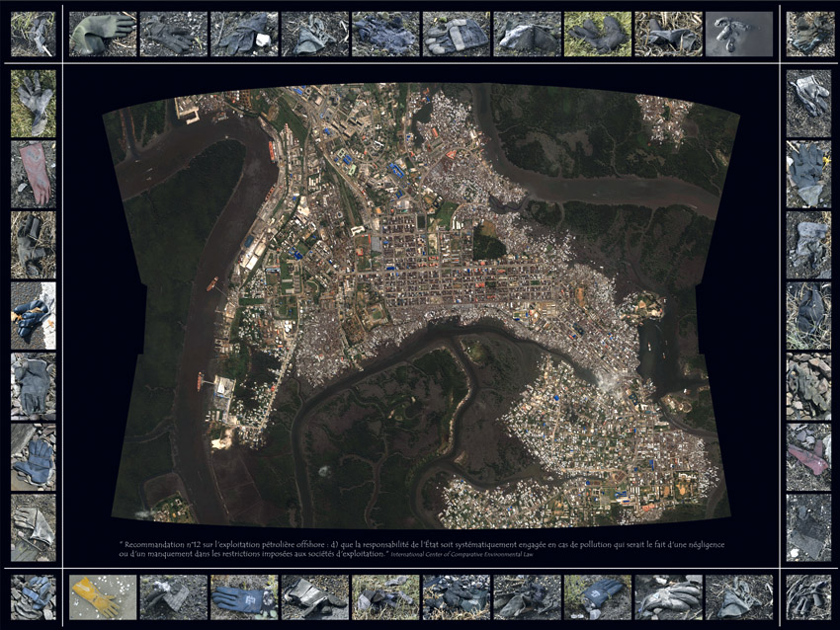Image resolution: width=840 pixels, height=630 pixels.
Task: Select the red glove thumbnail in left column
Action: click(33, 174)
